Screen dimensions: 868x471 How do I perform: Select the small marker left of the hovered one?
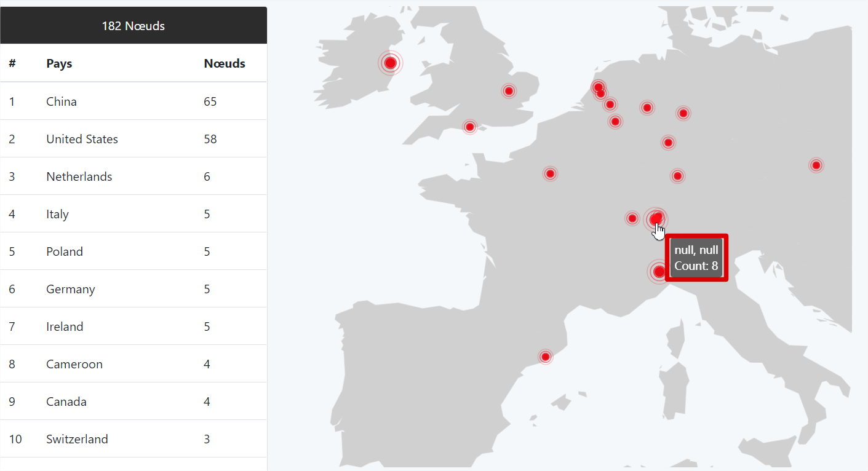632,218
